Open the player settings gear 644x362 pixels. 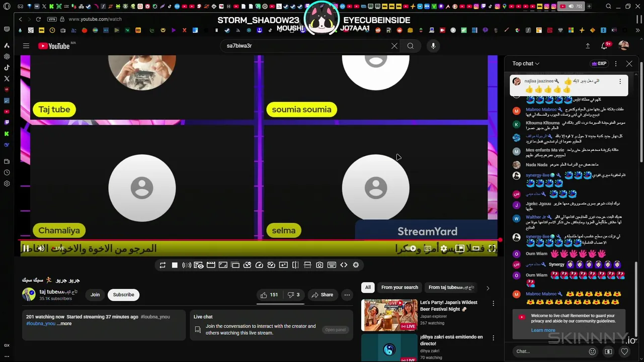coord(444,248)
